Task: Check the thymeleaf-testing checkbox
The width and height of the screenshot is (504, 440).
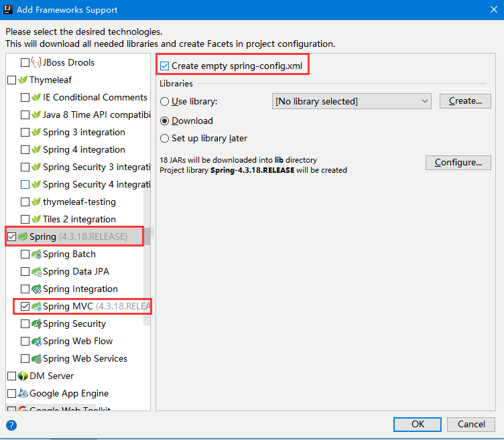Action: pyautogui.click(x=25, y=202)
